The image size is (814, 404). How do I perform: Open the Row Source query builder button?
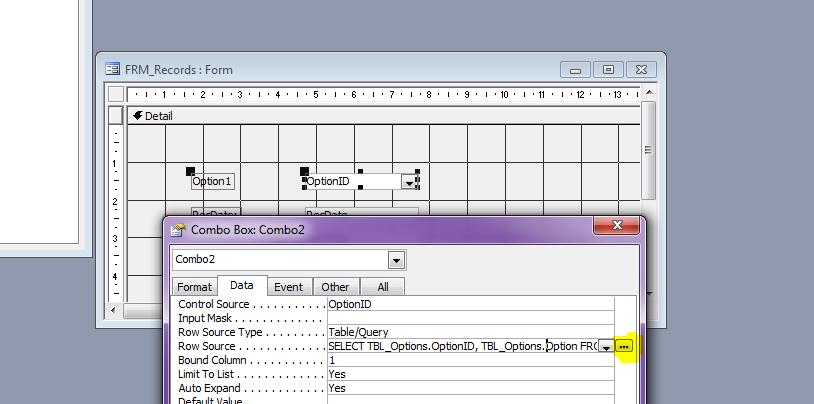(x=624, y=346)
